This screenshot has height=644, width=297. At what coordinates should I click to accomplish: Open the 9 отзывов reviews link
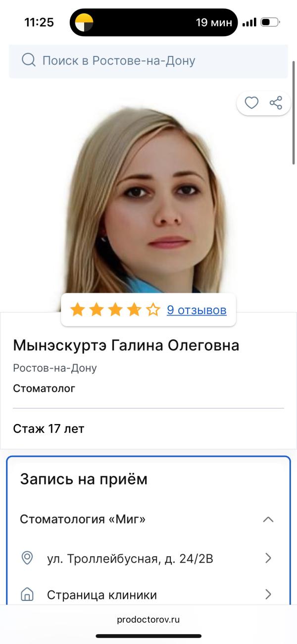(x=197, y=310)
